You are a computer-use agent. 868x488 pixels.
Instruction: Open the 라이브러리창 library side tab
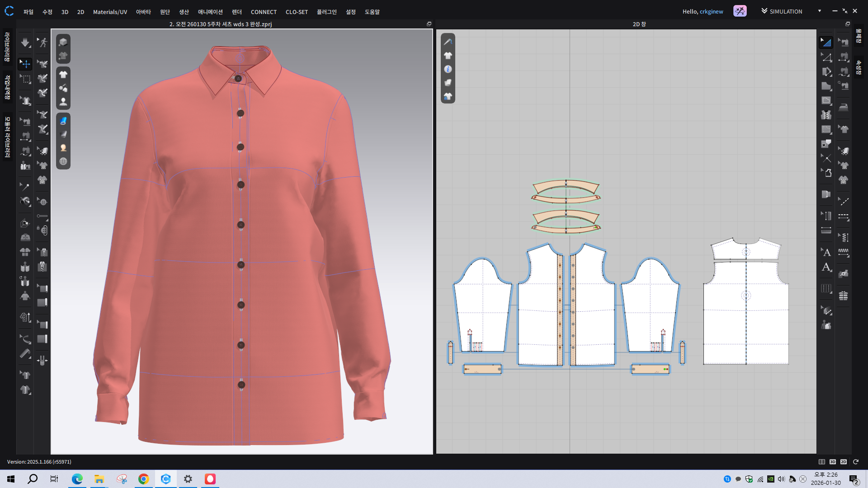[x=7, y=47]
